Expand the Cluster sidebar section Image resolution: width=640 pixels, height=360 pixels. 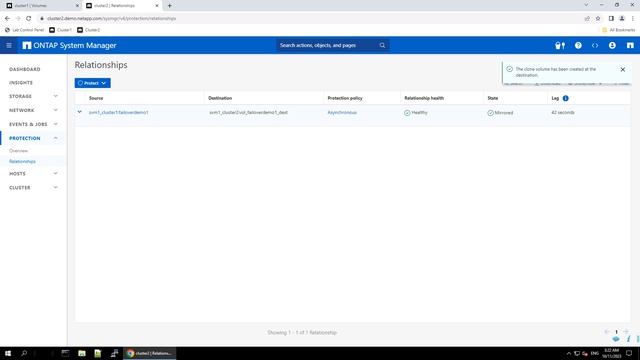[56, 188]
